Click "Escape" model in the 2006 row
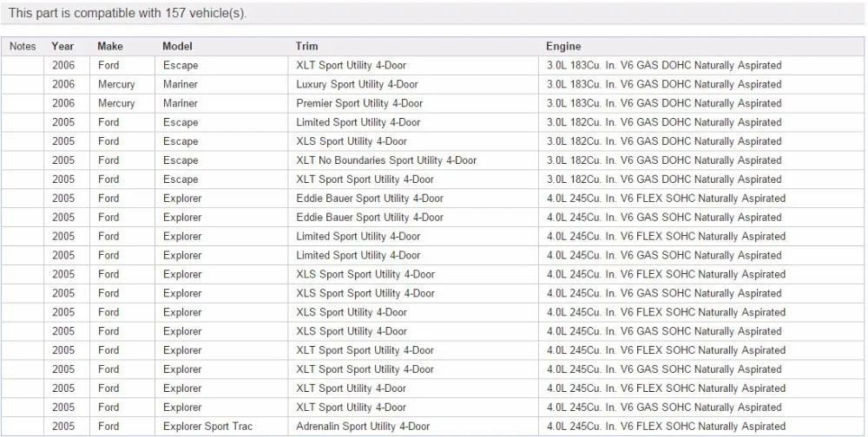868x437 pixels. pos(181,65)
